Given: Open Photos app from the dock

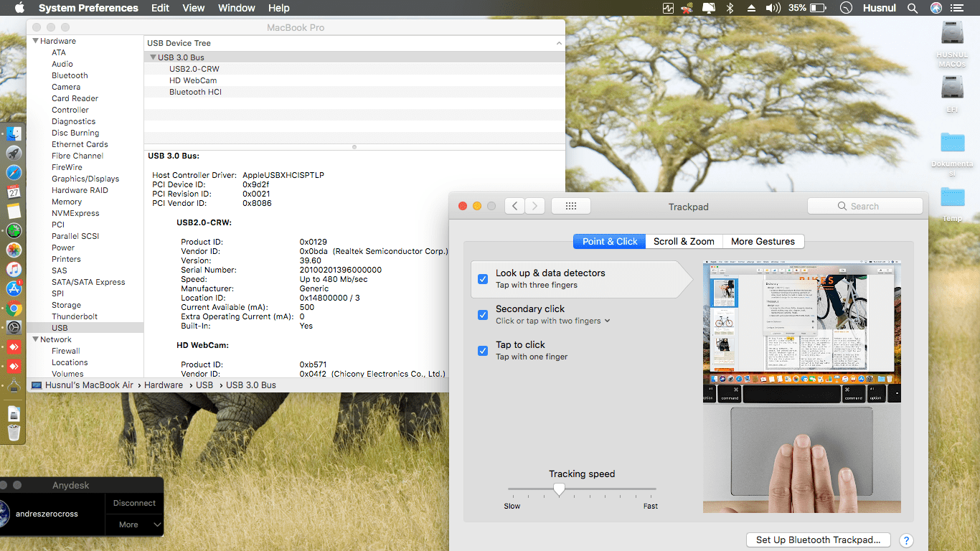Looking at the screenshot, I should (x=14, y=250).
